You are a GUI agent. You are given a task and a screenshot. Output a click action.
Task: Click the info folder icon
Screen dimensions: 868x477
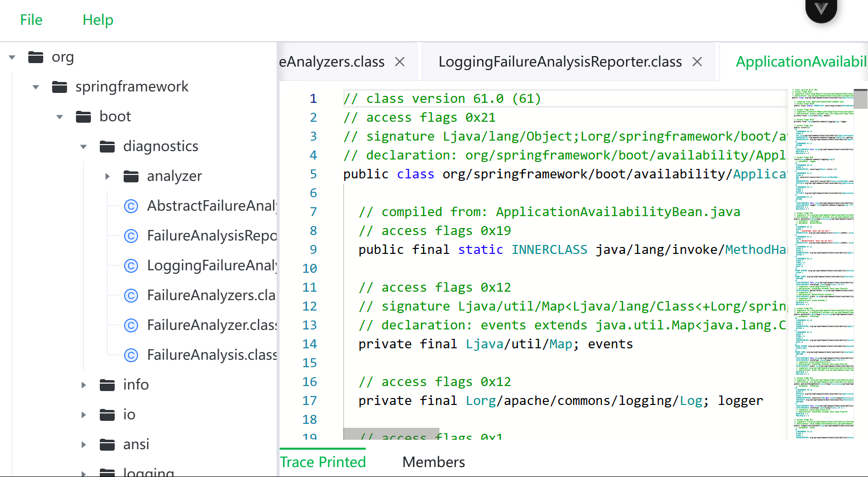point(107,385)
